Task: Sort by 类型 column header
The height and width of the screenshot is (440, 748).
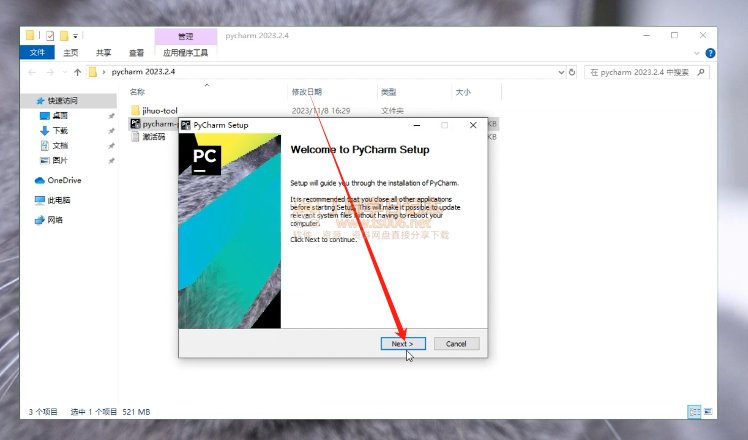Action: (389, 92)
